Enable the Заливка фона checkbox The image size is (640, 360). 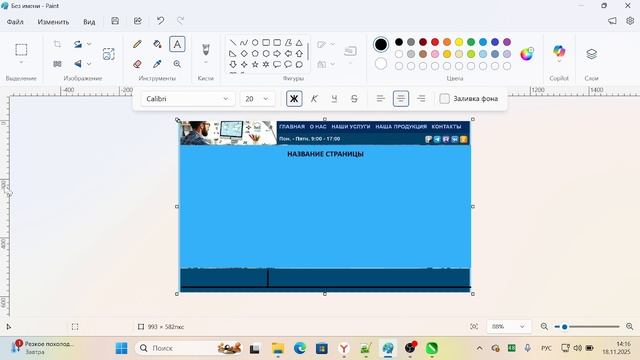[444, 99]
